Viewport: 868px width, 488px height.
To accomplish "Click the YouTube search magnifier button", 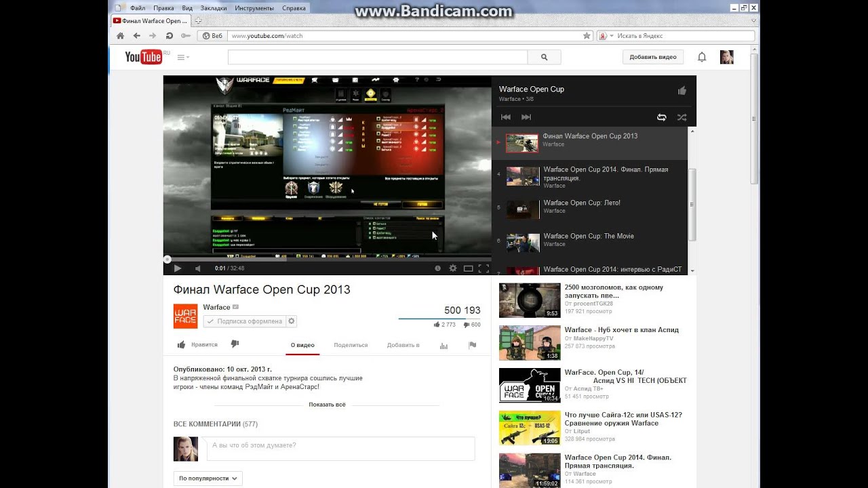I will pos(543,58).
